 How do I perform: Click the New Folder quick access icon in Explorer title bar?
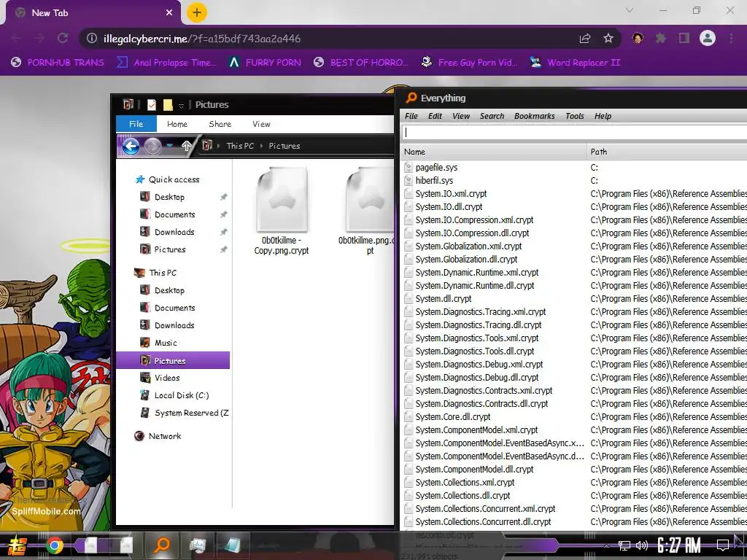[x=168, y=105]
